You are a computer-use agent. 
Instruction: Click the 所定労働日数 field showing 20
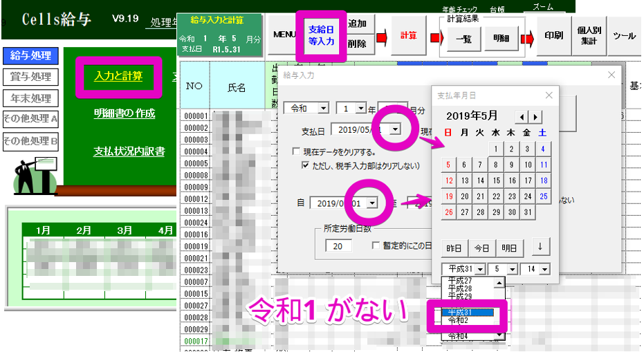click(x=338, y=246)
